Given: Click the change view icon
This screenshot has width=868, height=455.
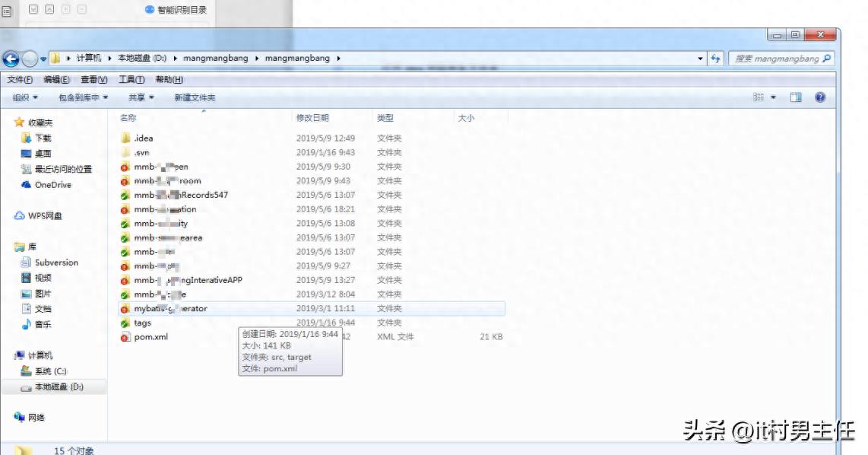Looking at the screenshot, I should click(x=759, y=97).
